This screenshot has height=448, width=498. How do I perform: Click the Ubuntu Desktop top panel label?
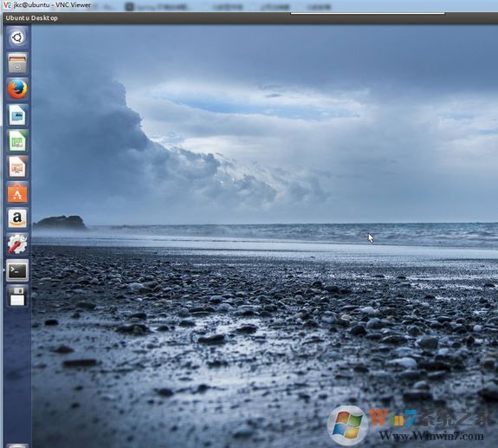coord(31,18)
